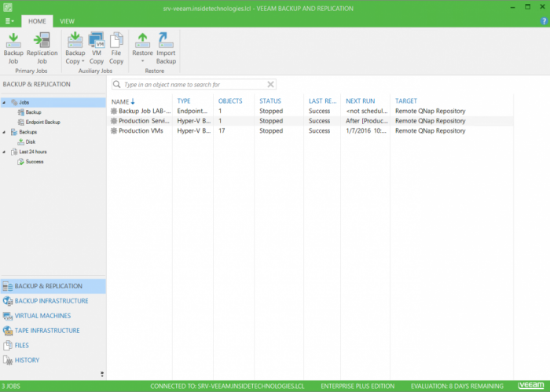
Task: Click EVALUATION: 8 DAYS REMAINING status text
Action: coord(456,387)
